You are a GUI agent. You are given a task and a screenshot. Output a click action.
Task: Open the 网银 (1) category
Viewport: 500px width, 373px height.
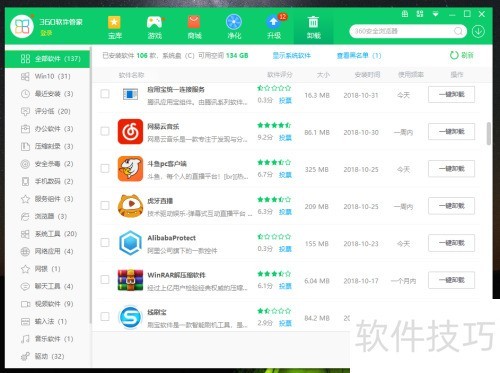coord(47,269)
